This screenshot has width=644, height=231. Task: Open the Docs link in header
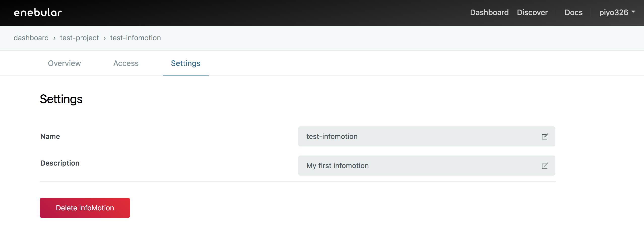573,13
